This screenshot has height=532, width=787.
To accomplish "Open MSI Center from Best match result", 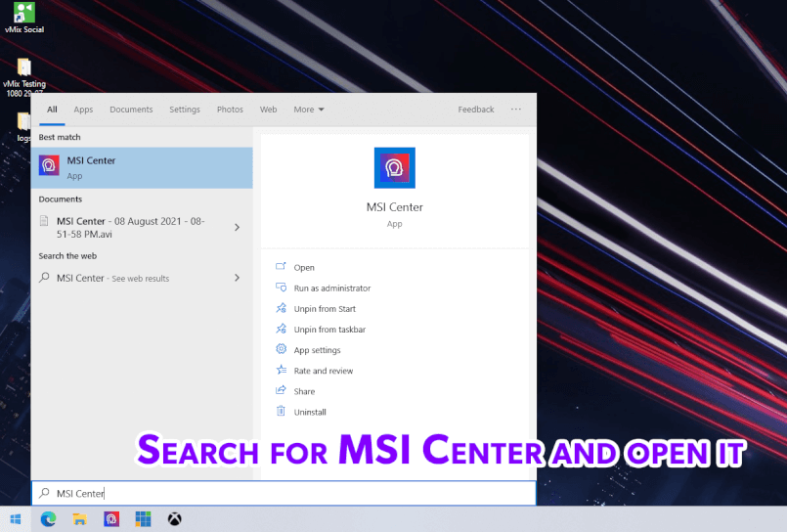I will [142, 167].
